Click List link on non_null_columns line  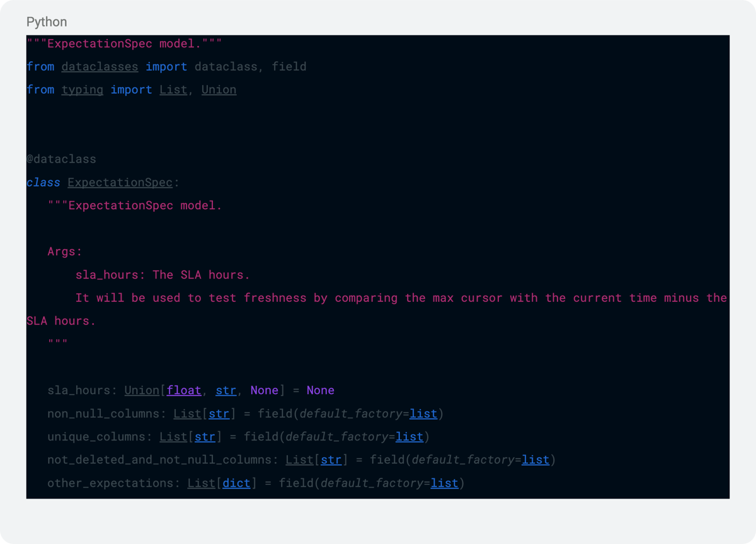tap(187, 414)
